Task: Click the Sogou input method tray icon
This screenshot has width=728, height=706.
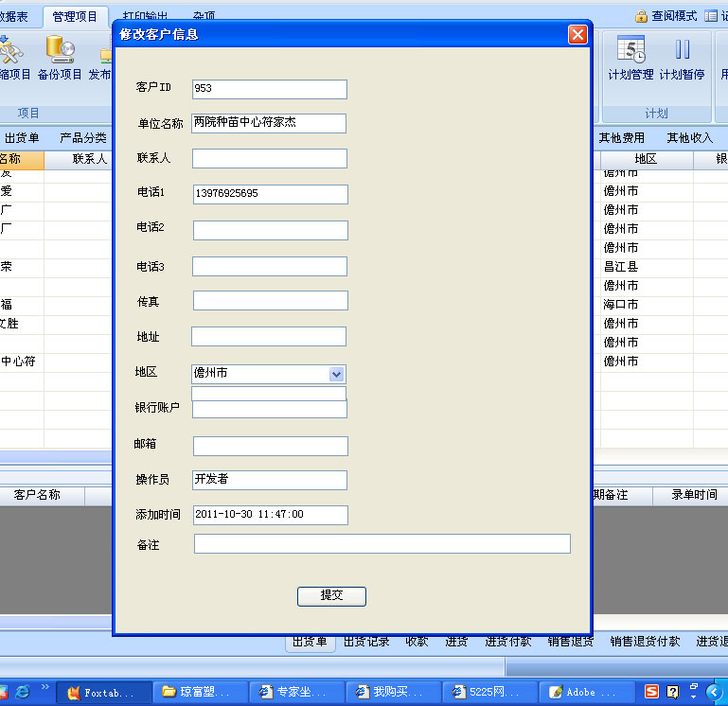Action: 652,692
